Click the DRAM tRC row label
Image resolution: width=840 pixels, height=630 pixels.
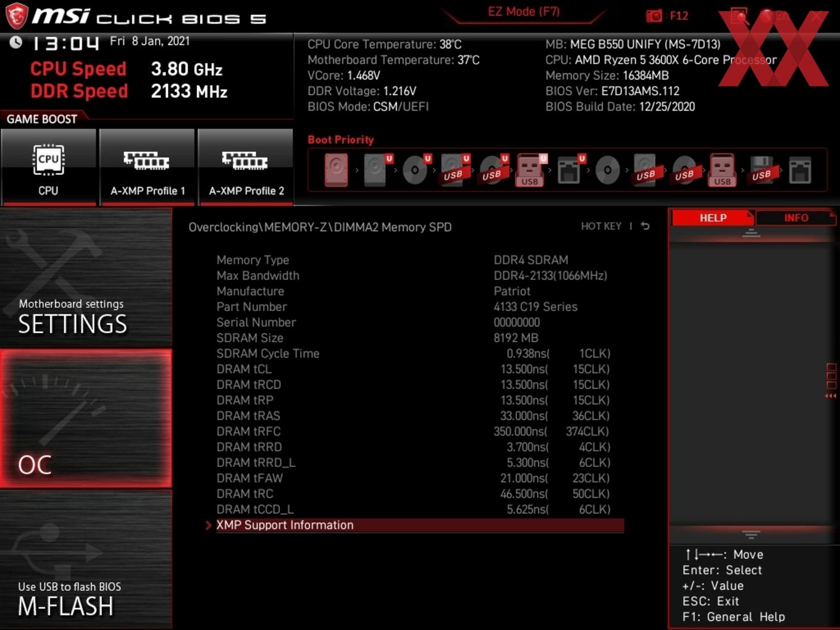tap(245, 493)
